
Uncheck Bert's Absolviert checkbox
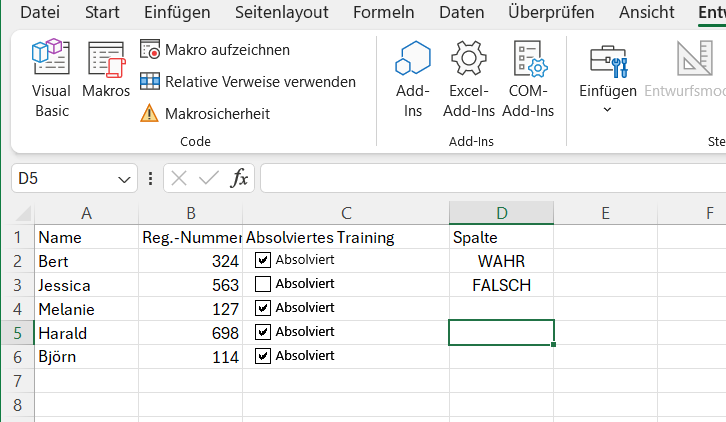263,260
